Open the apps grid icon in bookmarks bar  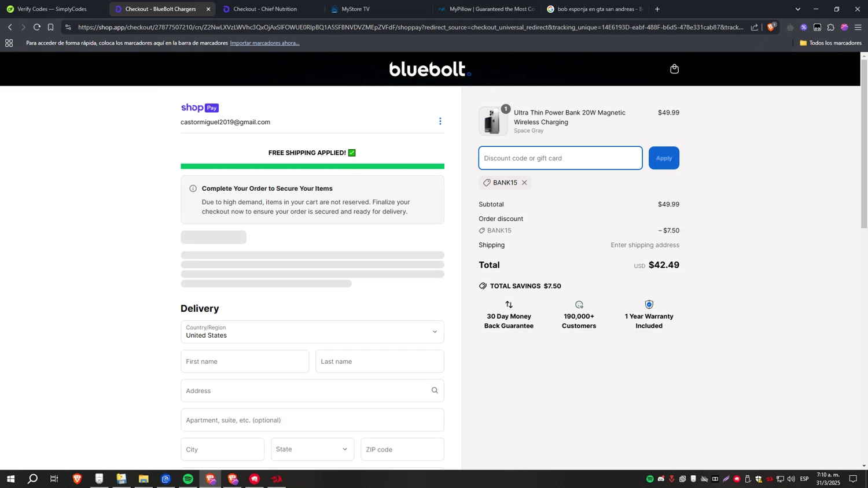[9, 43]
